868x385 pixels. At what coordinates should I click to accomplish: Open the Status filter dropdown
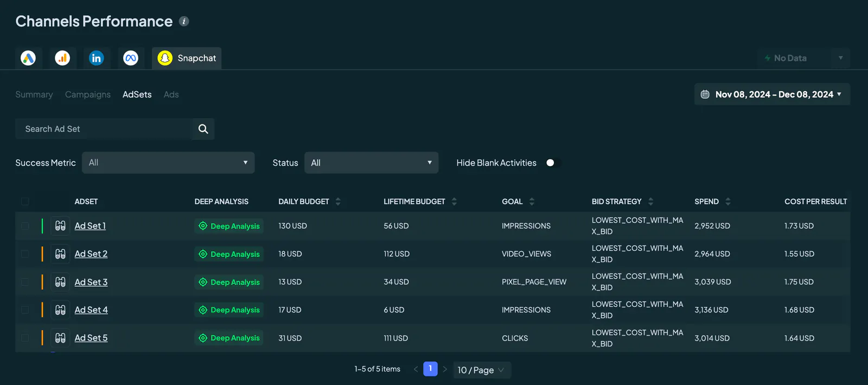click(371, 163)
